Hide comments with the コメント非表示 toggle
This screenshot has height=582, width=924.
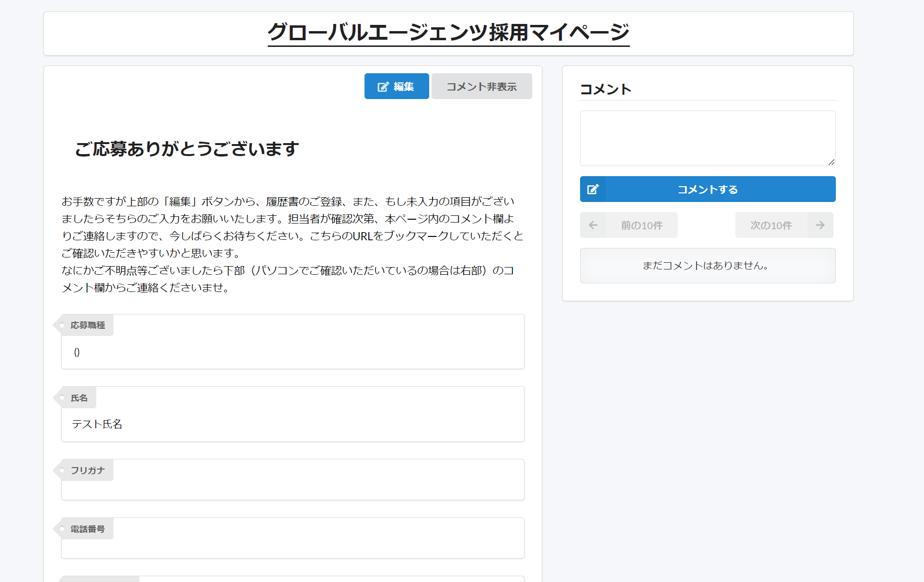pos(481,86)
